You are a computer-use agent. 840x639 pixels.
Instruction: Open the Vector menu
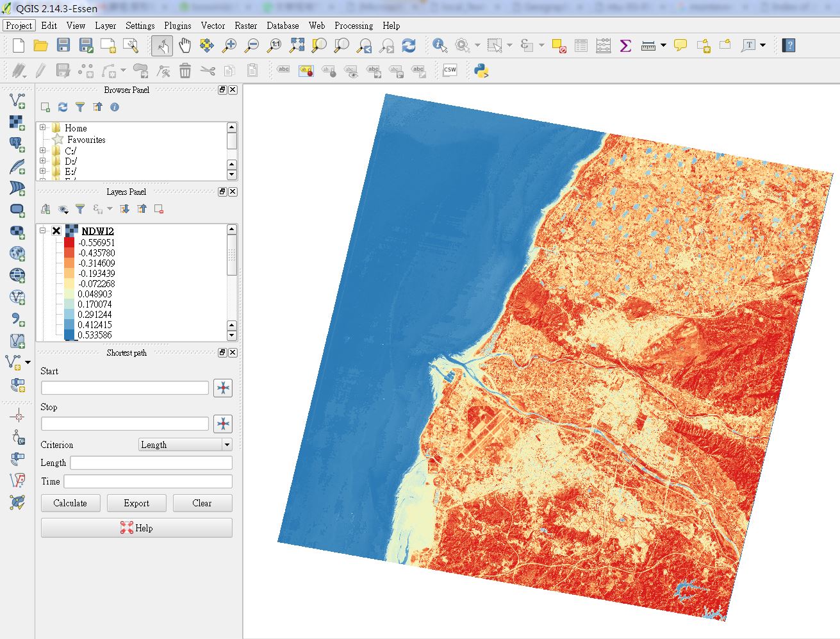pos(213,26)
